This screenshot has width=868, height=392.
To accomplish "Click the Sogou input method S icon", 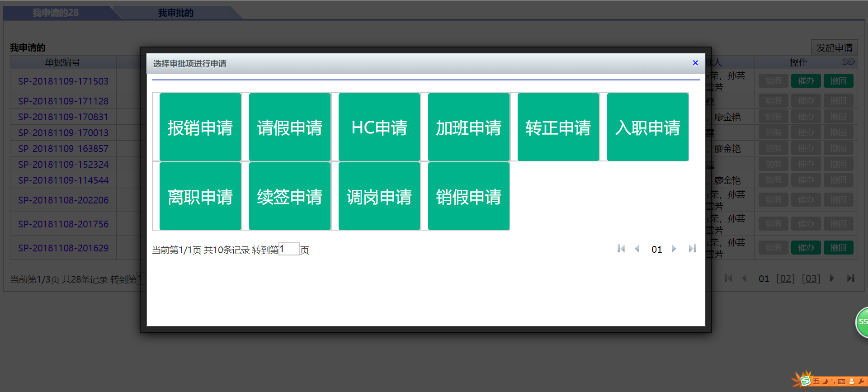I will click(x=805, y=381).
